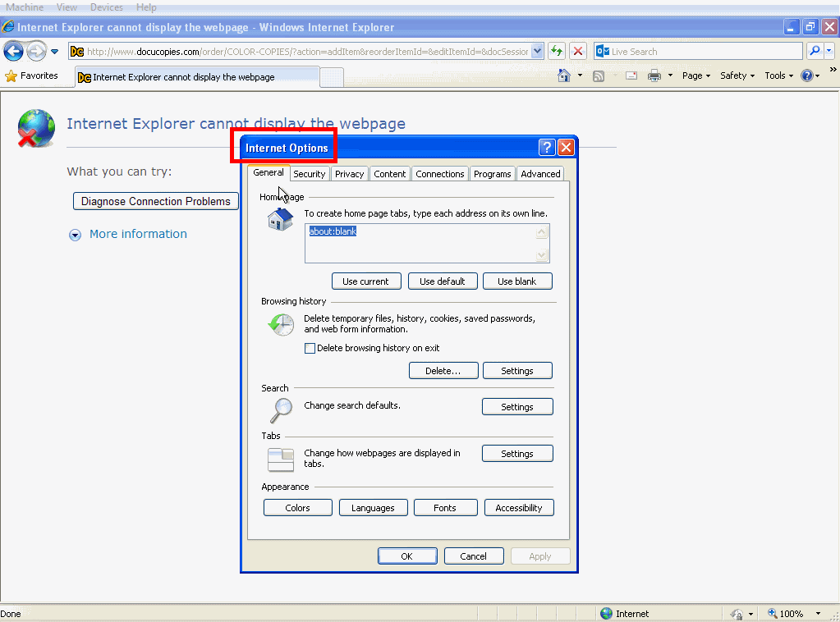Click the Home page toolbar icon
This screenshot has width=840, height=622.
[x=564, y=75]
